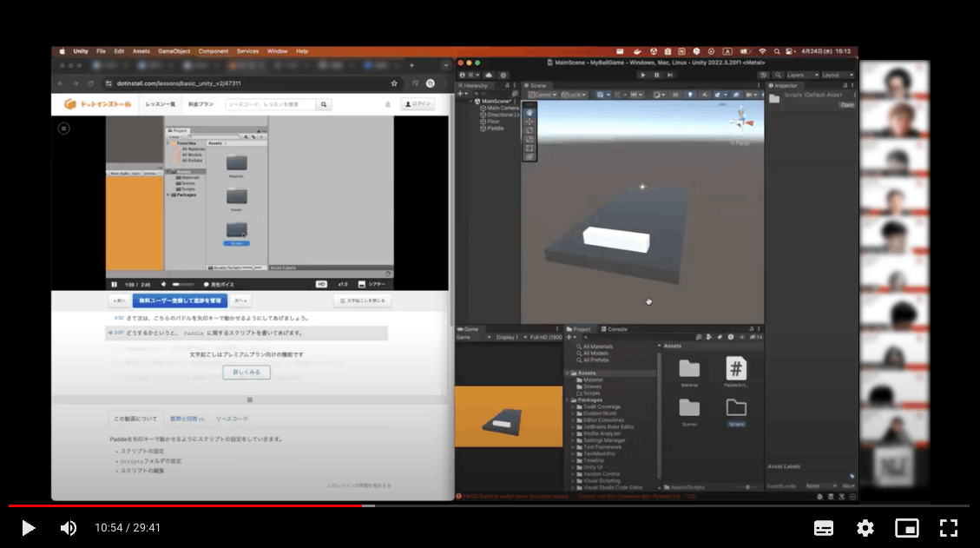The height and width of the screenshot is (548, 980).
Task: Turn on YouTube subtitles
Action: 823,528
